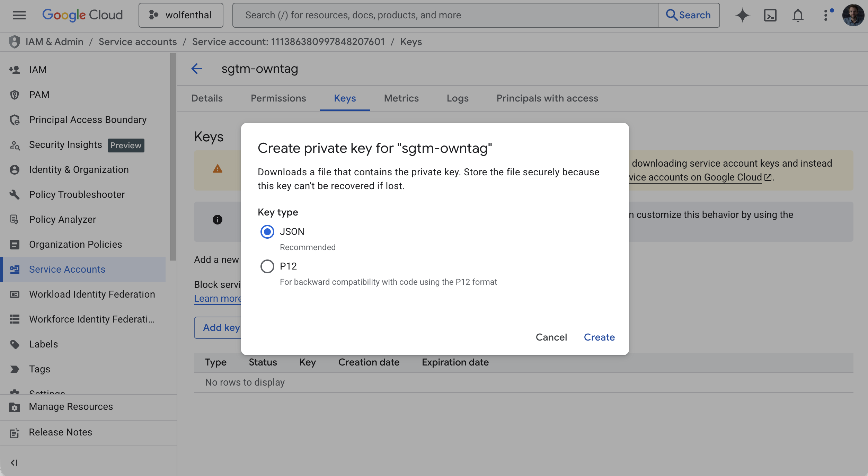Click the Gemini sparkle assistant icon
Screen dimensions: 868x476
pyautogui.click(x=742, y=15)
